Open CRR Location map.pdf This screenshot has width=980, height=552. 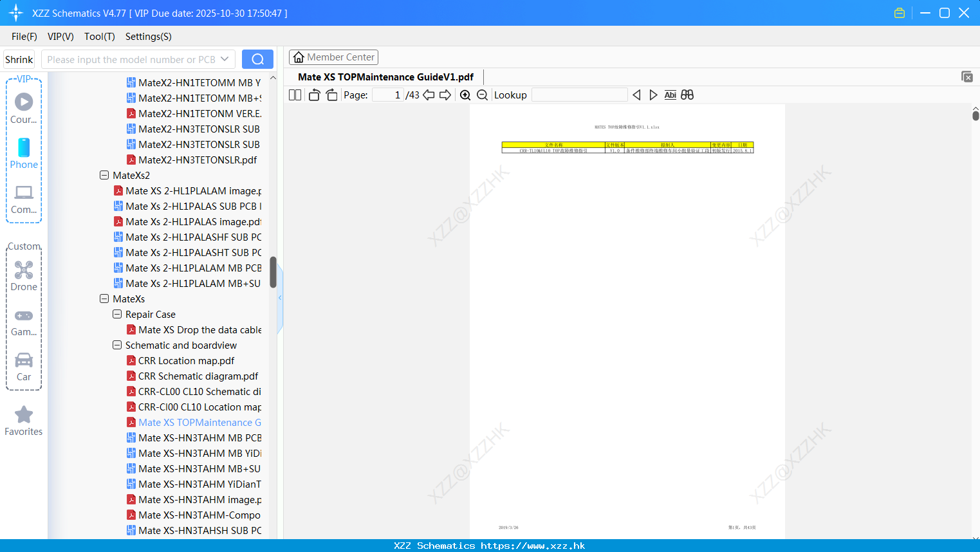(180, 361)
